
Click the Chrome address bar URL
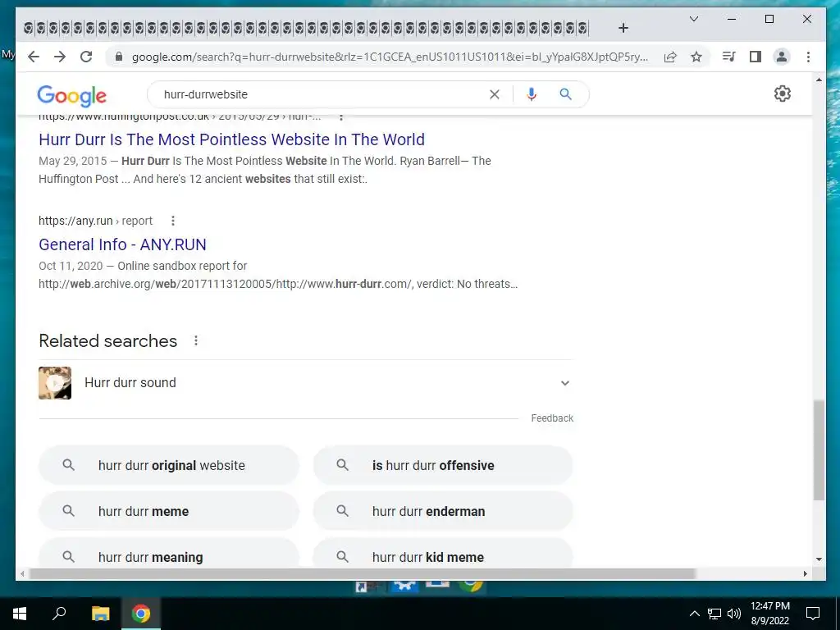click(390, 57)
